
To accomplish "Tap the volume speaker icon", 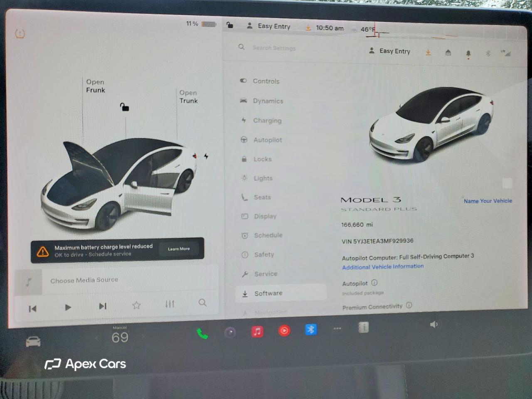I will point(433,324).
